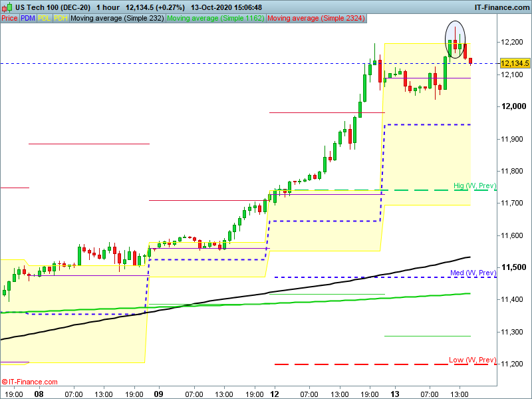Click the date label 12 on time axis
The height and width of the screenshot is (399, 532).
click(274, 394)
